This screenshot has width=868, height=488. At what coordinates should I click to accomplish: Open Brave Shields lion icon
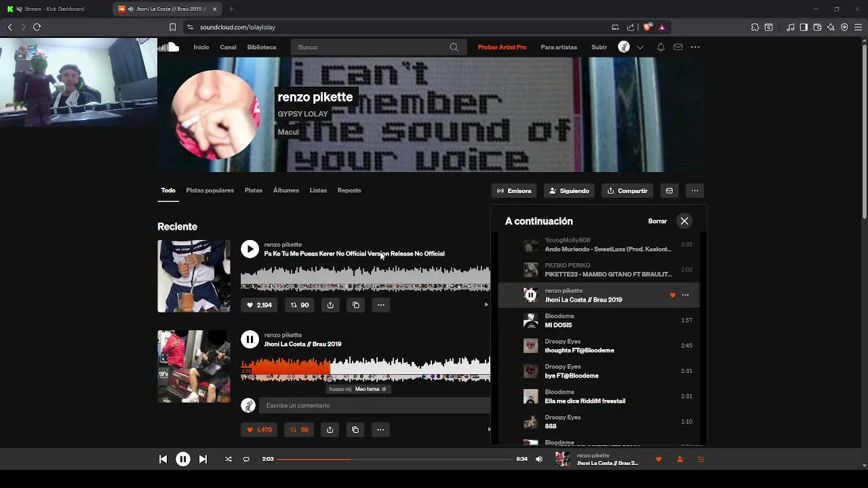click(647, 27)
